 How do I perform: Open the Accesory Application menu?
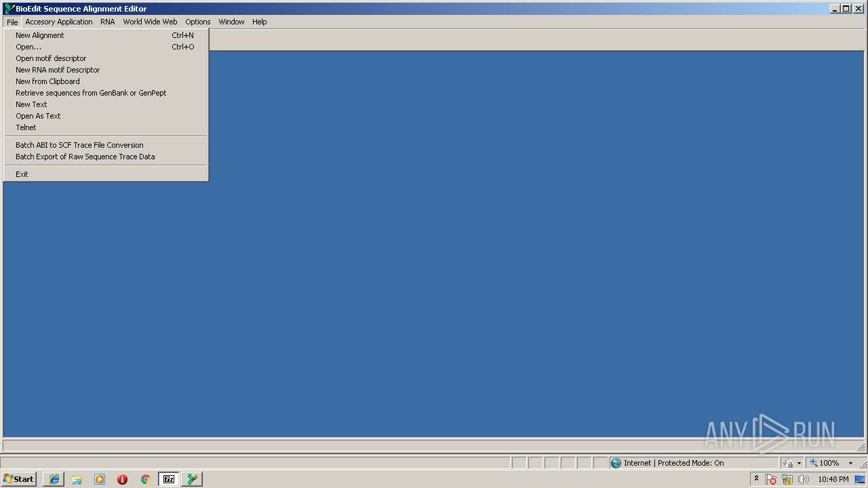[x=59, y=22]
